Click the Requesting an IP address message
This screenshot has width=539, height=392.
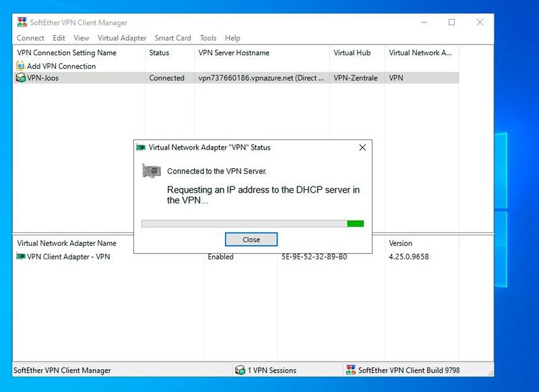coord(263,195)
